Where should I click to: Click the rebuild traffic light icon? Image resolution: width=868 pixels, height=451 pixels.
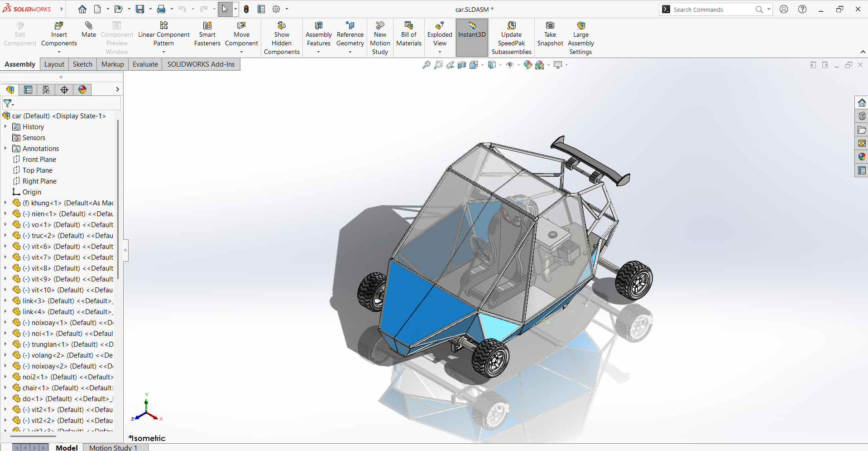(246, 9)
